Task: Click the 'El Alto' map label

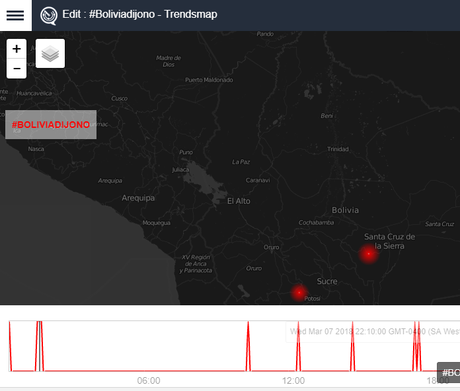Action: [x=239, y=201]
